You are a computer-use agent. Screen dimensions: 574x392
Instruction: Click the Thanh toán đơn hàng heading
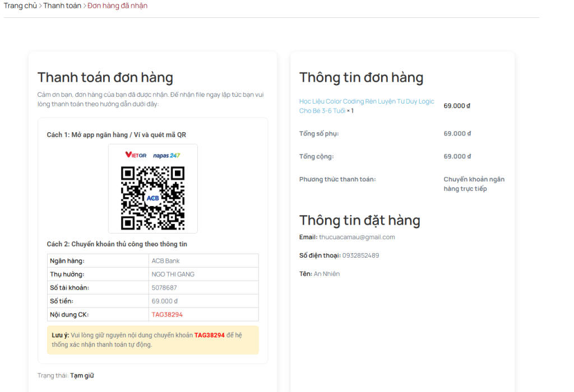point(105,77)
